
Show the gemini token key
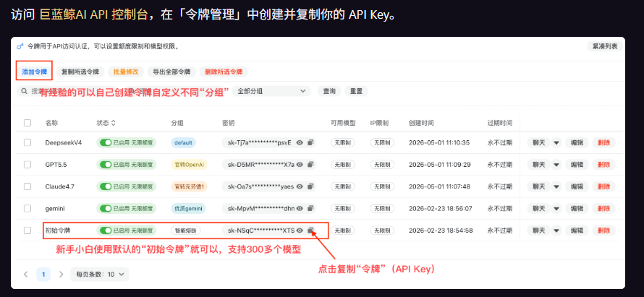click(x=300, y=208)
